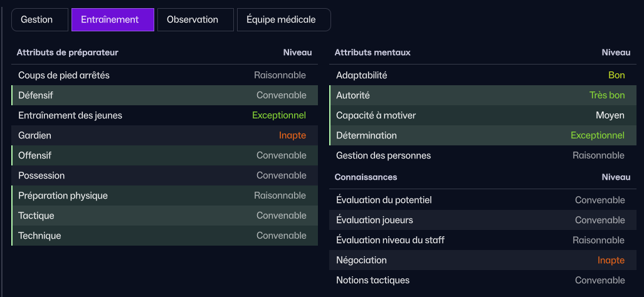Click the Technique attribute row

[x=164, y=236]
